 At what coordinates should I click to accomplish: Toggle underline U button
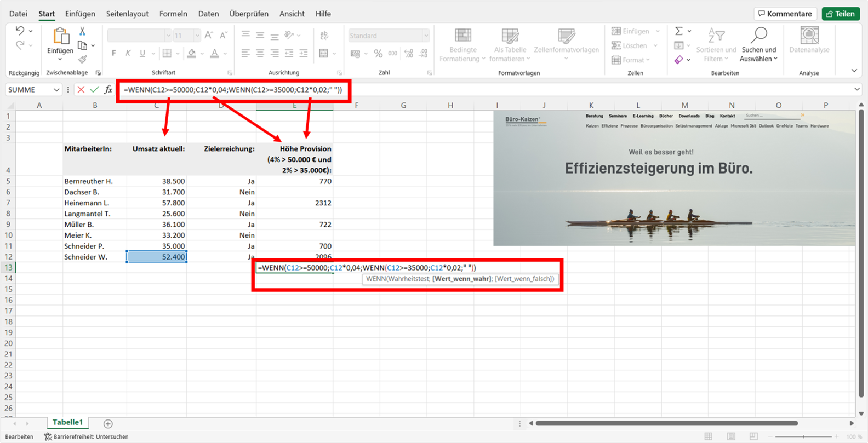click(142, 53)
